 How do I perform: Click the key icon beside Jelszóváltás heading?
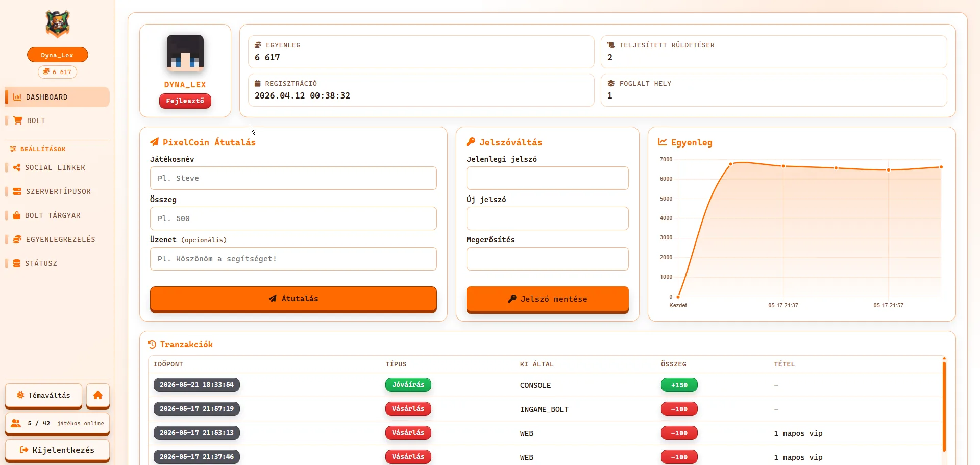pyautogui.click(x=471, y=142)
